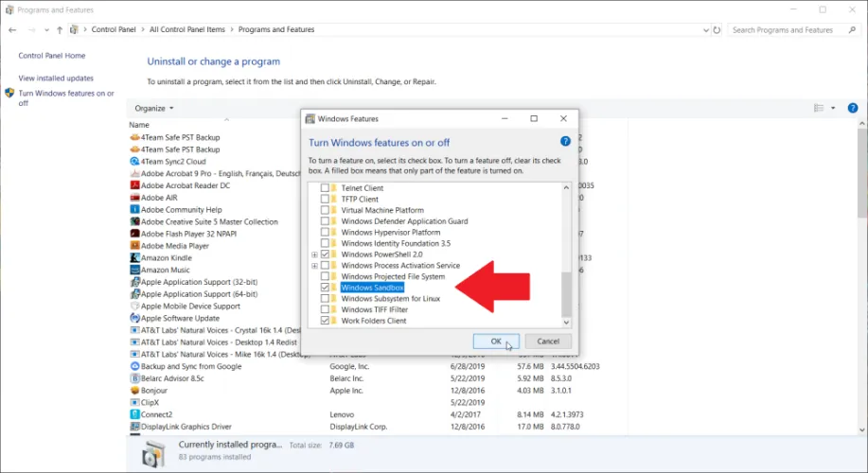This screenshot has width=868, height=473.
Task: Click the Programs and Features help icon
Action: click(857, 108)
